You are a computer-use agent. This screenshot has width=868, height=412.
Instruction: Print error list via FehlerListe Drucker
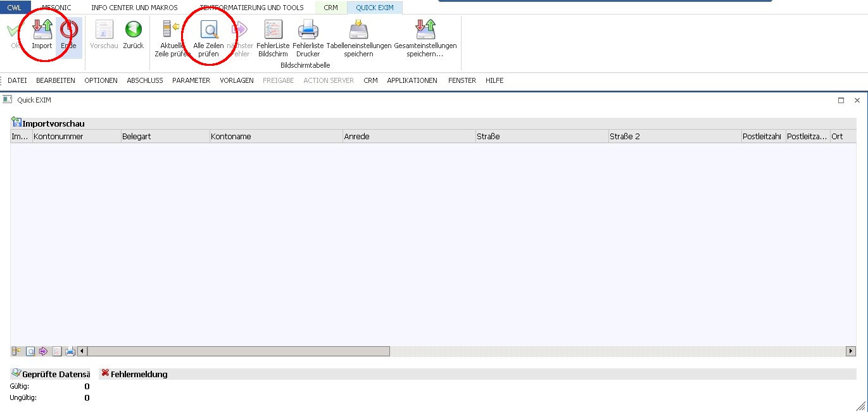[x=308, y=30]
